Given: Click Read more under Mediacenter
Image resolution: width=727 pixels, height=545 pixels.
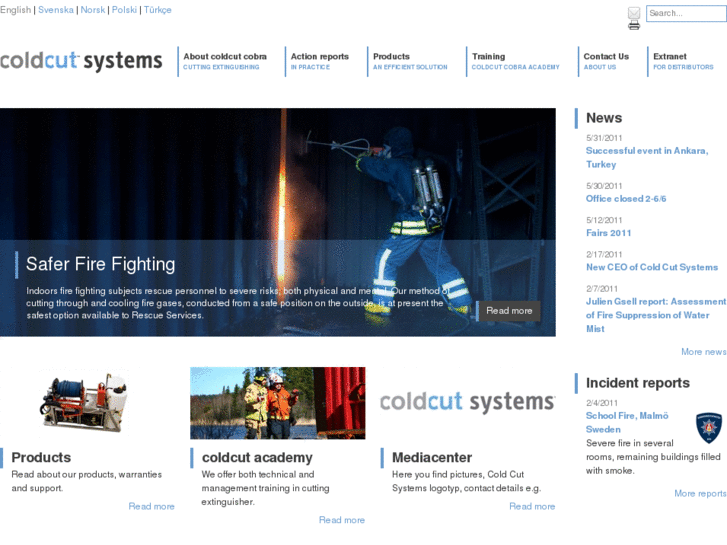Looking at the screenshot, I should 532,507.
